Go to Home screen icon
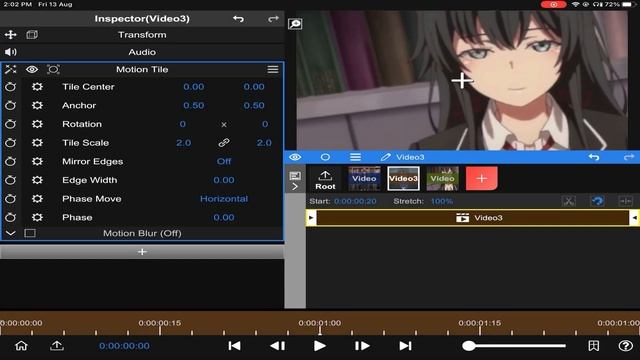The width and height of the screenshot is (640, 360). [x=21, y=346]
